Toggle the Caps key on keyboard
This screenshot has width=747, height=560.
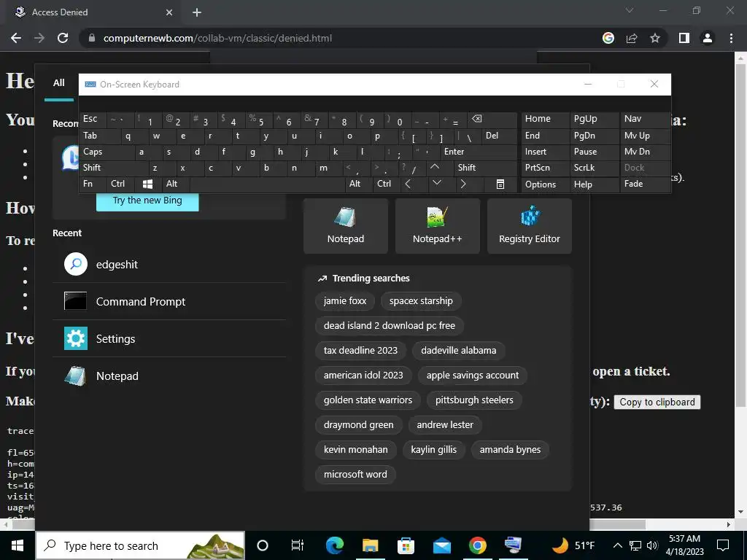(108, 152)
